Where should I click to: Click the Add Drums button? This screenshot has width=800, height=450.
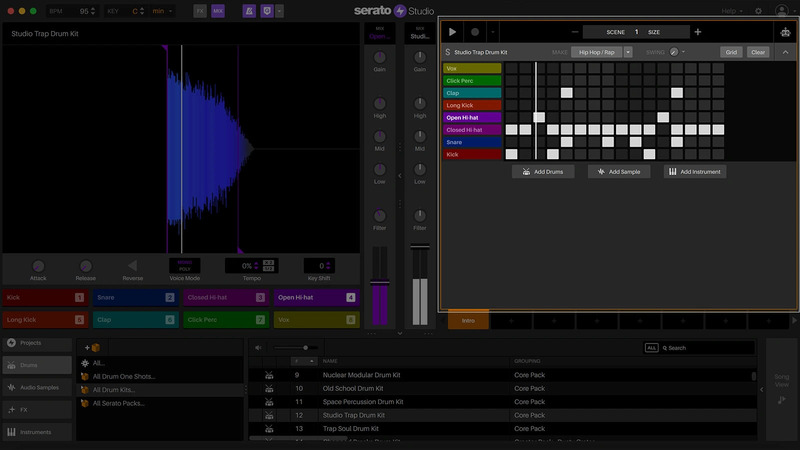543,172
